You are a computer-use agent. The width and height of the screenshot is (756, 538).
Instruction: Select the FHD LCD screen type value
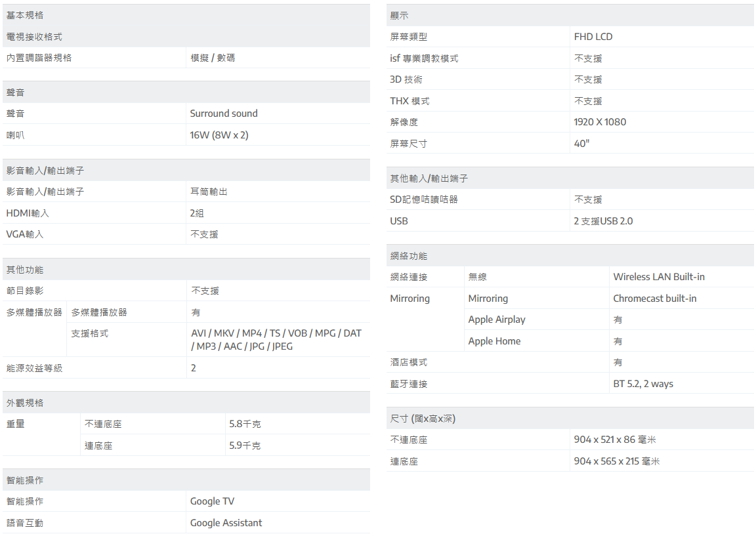(593, 37)
